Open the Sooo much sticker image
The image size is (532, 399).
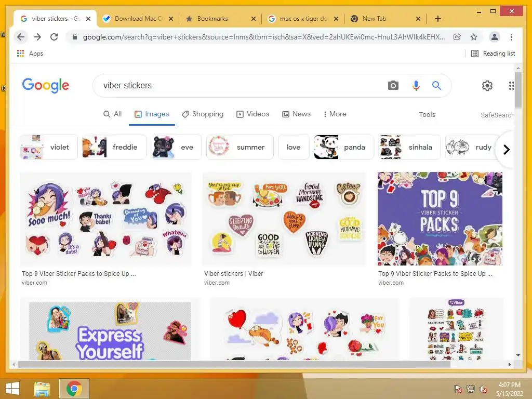(x=105, y=219)
